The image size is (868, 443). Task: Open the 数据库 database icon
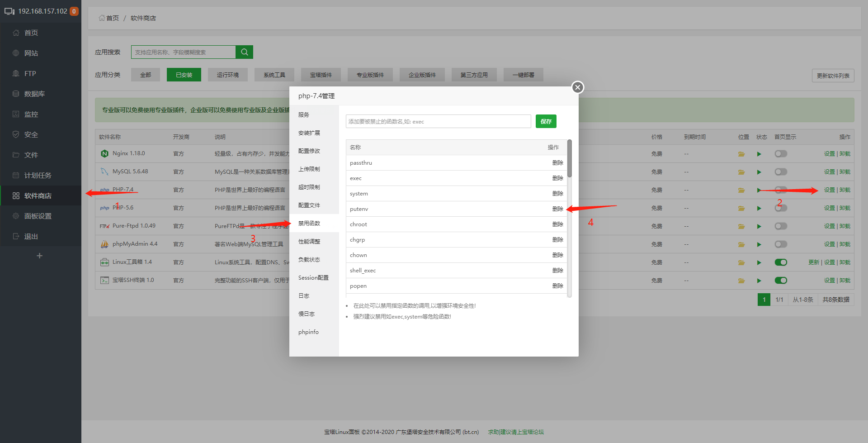(16, 94)
